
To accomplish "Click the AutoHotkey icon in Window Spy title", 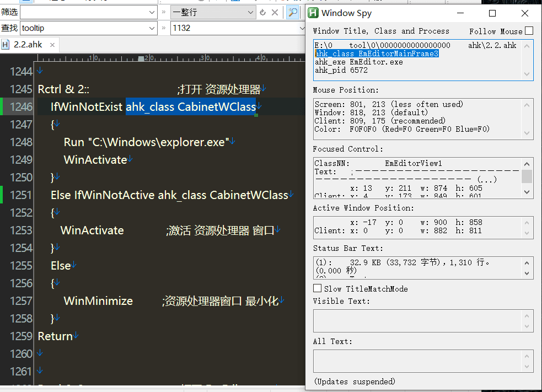I will [x=313, y=13].
